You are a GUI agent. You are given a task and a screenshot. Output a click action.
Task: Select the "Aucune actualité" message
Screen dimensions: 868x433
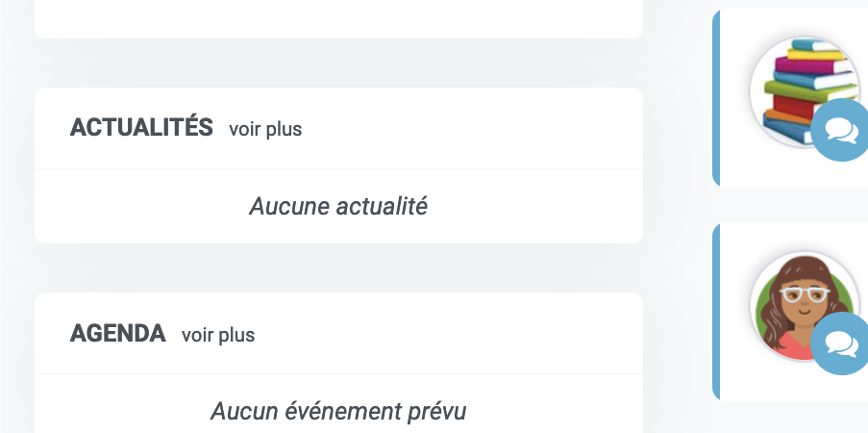(x=338, y=206)
